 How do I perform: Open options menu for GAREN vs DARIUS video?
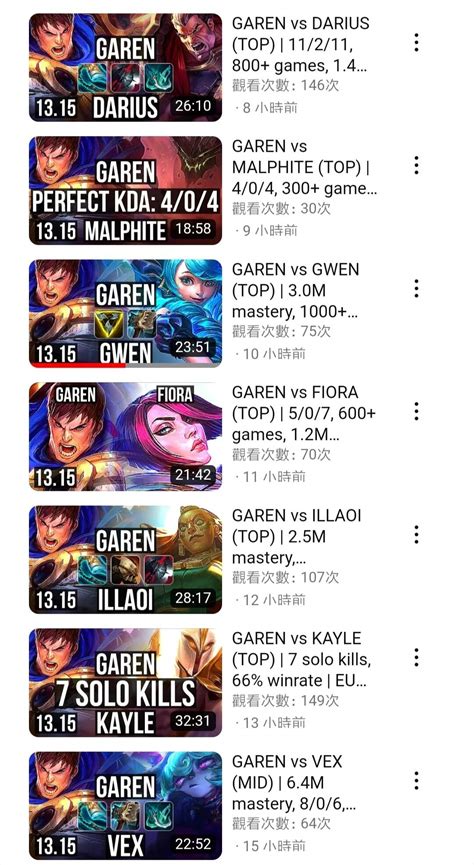(x=416, y=43)
